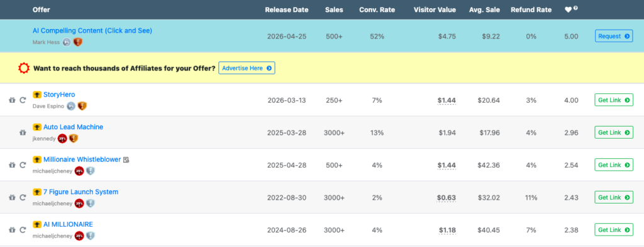The height and width of the screenshot is (247, 644).
Task: Open the AI MILLIONAIRE offer link
Action: tap(68, 224)
